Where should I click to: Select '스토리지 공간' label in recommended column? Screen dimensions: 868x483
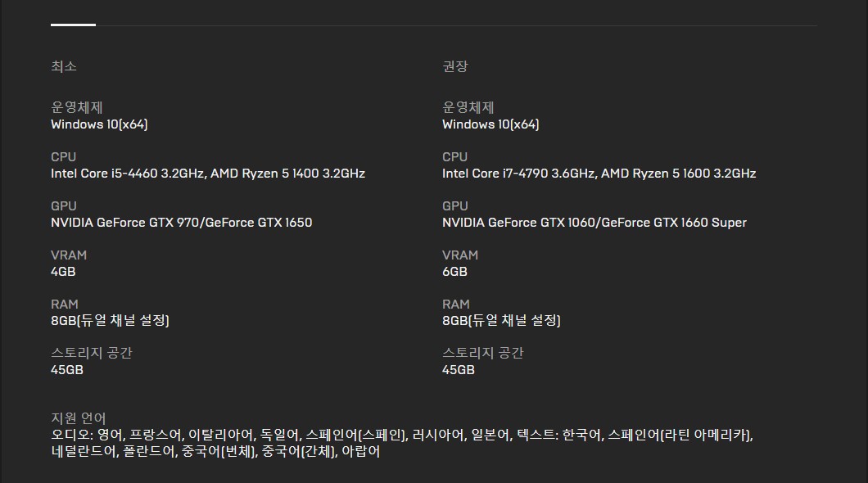483,353
